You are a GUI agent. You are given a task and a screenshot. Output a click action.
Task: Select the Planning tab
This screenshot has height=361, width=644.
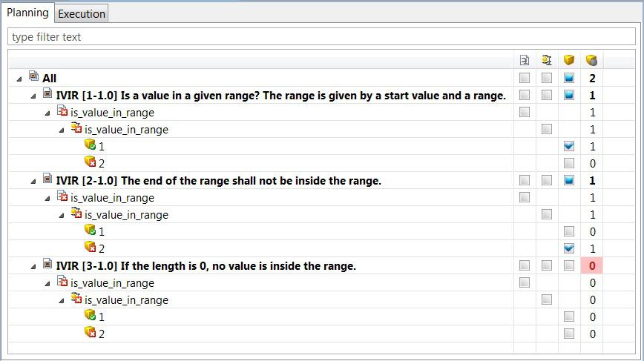[x=28, y=13]
